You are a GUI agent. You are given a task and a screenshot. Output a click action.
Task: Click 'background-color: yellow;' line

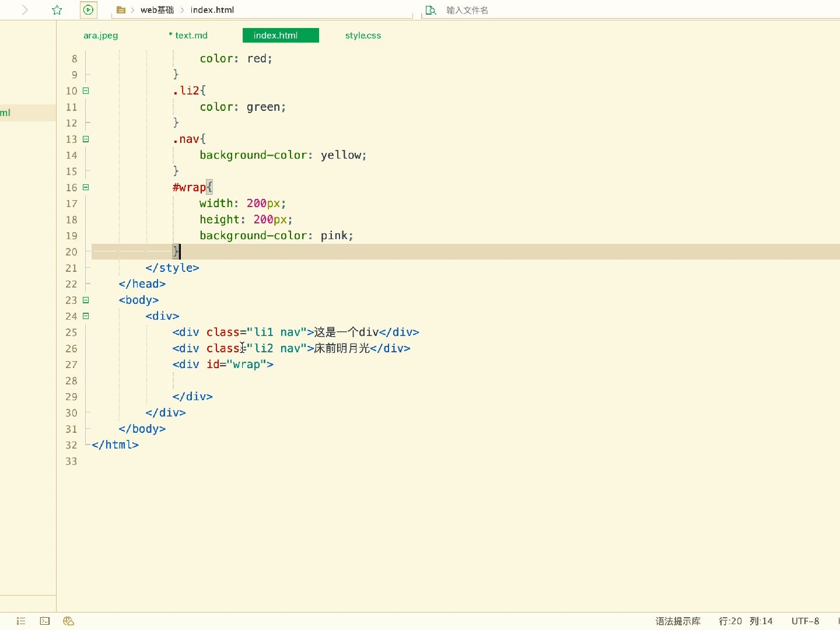[x=283, y=155]
